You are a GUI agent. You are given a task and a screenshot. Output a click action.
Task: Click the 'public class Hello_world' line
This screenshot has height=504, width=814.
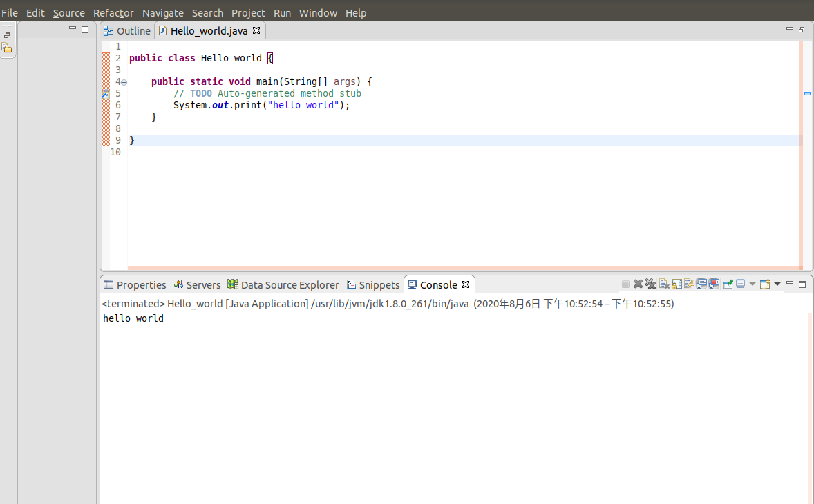tap(201, 58)
